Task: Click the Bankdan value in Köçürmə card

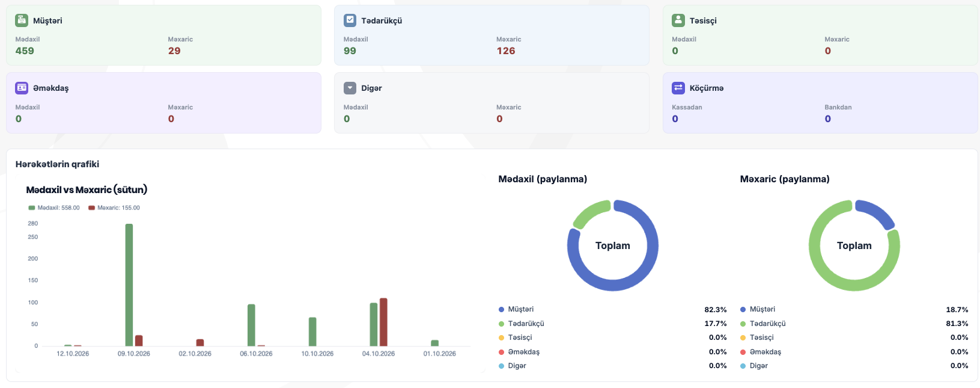Action: (x=828, y=119)
